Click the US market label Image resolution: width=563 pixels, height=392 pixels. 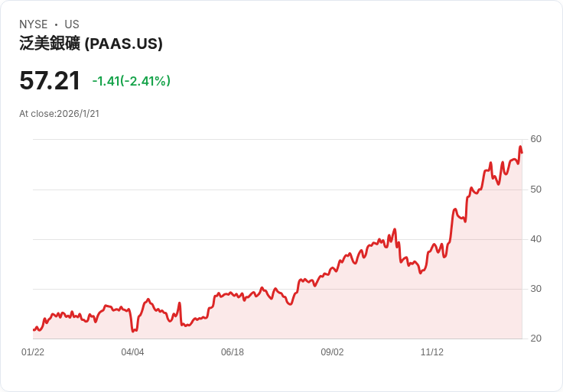coord(72,24)
